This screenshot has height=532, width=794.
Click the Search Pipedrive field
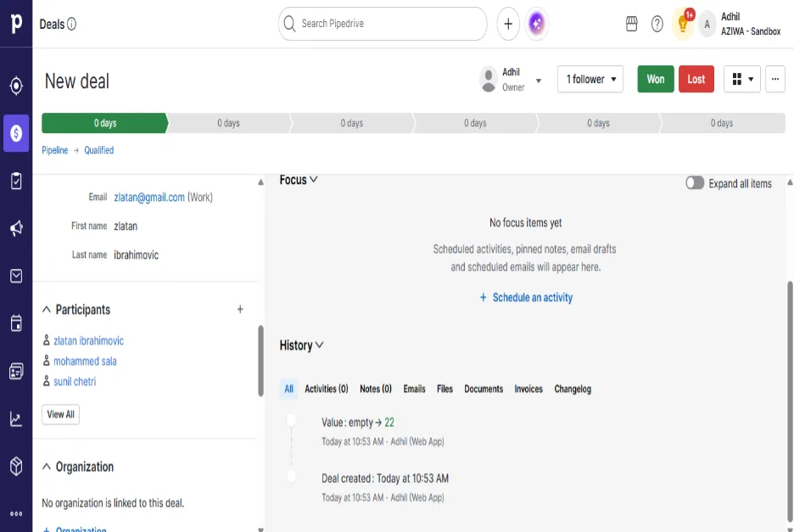pyautogui.click(x=383, y=24)
